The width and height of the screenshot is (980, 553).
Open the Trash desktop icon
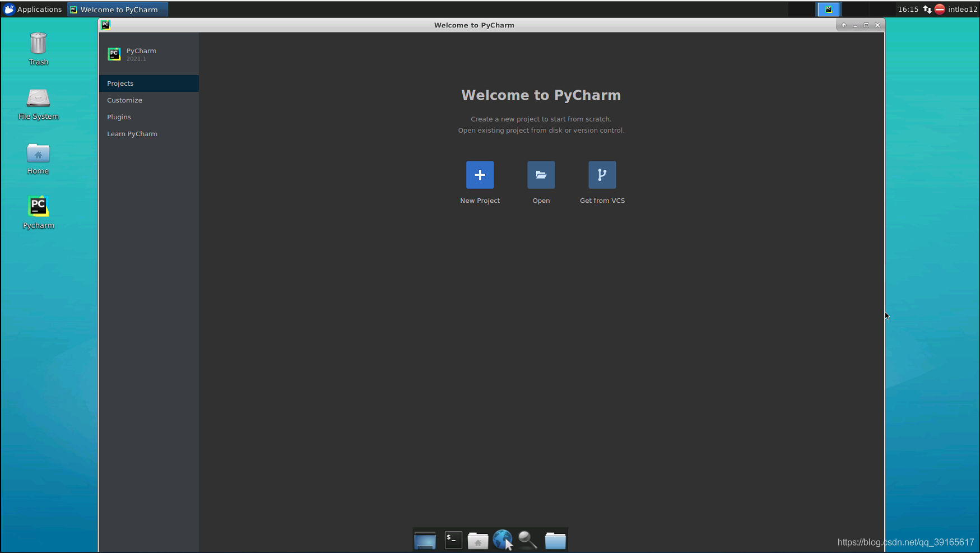click(x=38, y=49)
